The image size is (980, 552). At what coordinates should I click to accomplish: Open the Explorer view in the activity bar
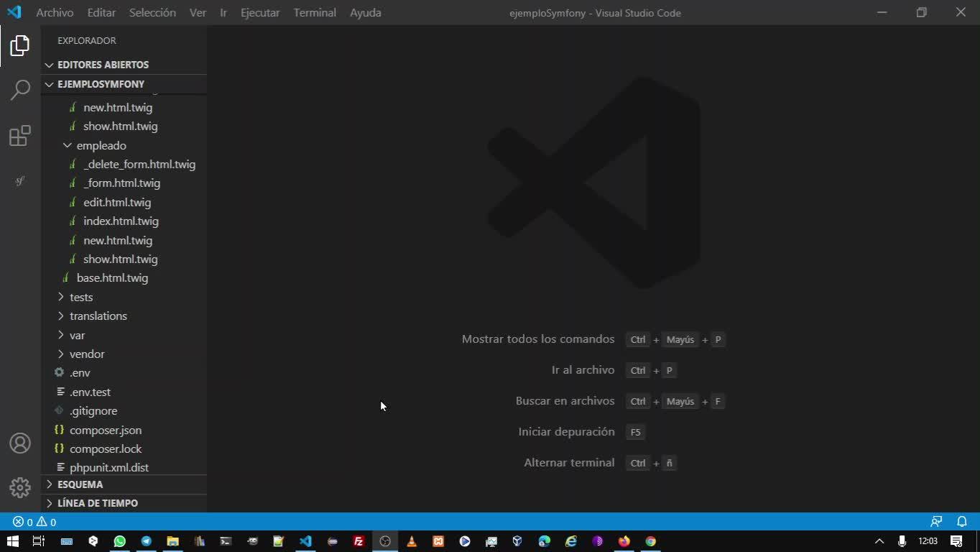coord(20,46)
